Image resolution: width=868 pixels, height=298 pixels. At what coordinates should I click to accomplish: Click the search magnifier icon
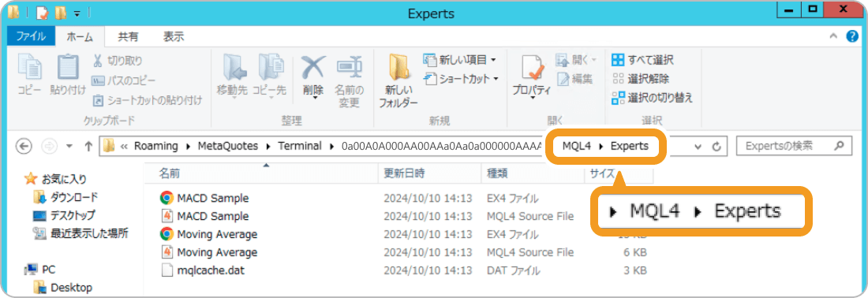pyautogui.click(x=840, y=146)
